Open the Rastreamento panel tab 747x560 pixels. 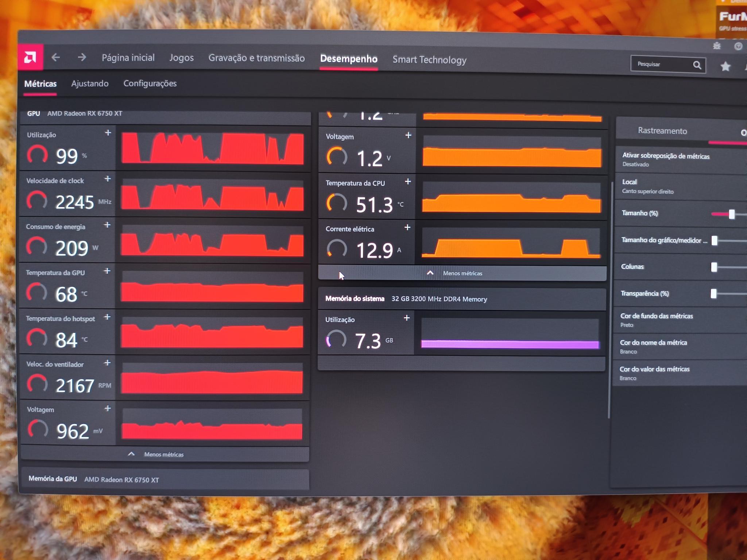click(x=662, y=131)
